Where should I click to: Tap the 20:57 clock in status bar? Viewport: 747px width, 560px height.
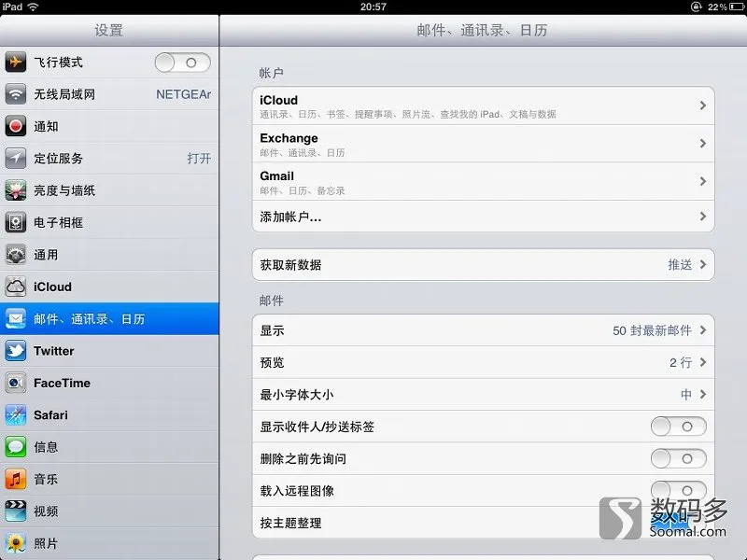(x=373, y=7)
